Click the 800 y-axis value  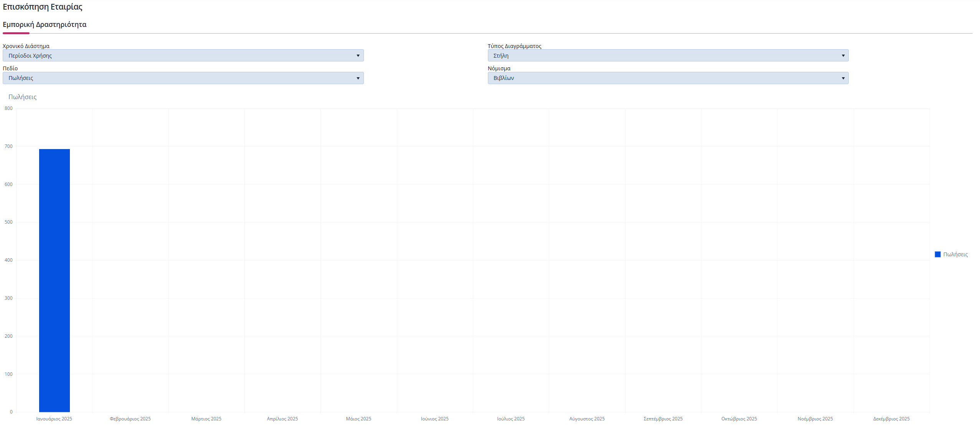[8, 108]
